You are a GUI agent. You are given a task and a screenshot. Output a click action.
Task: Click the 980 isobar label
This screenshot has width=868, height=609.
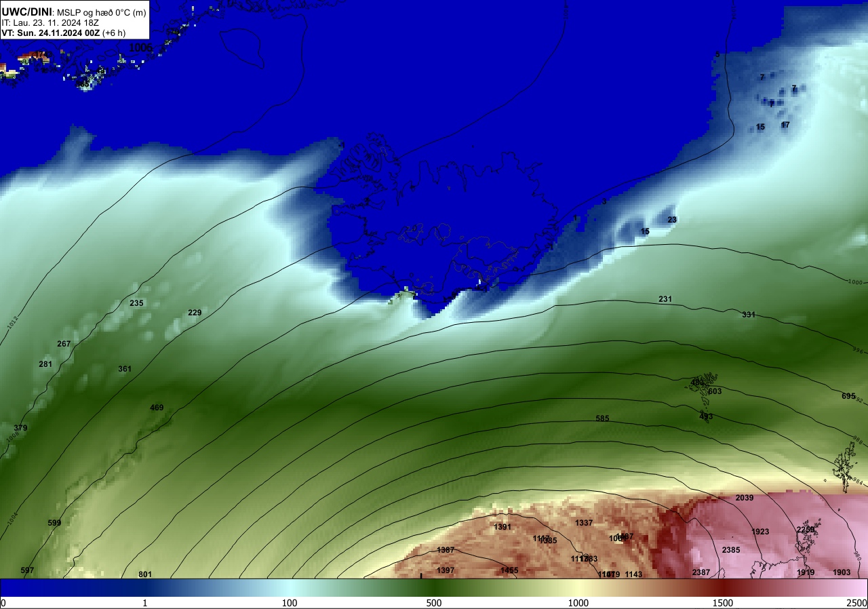858,556
